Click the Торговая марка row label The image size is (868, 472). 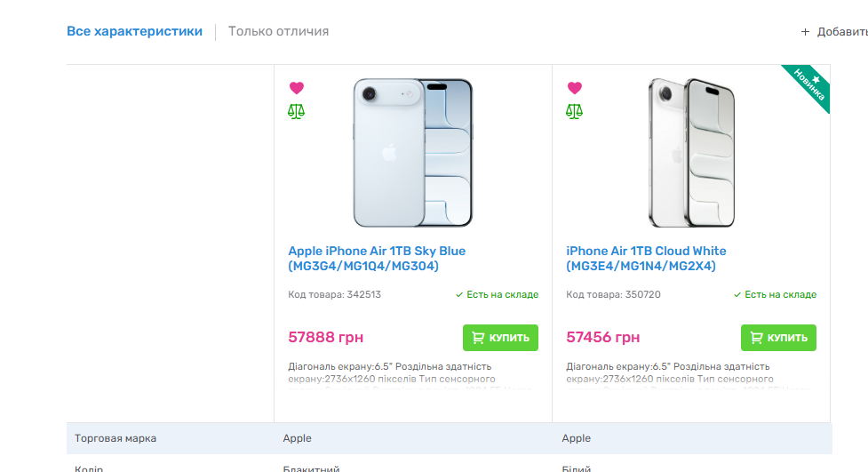(115, 438)
